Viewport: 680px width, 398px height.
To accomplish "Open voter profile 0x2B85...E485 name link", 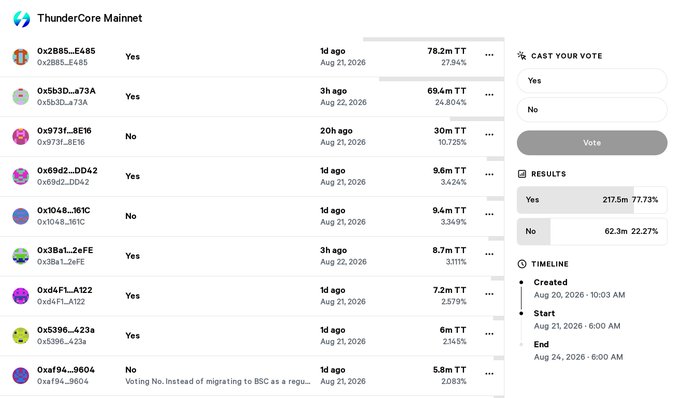I will [x=66, y=51].
